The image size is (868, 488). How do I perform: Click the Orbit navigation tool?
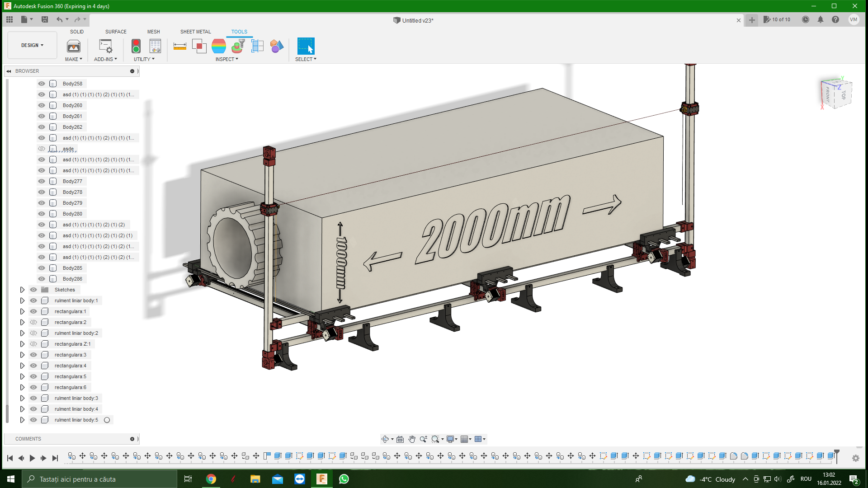pos(385,439)
